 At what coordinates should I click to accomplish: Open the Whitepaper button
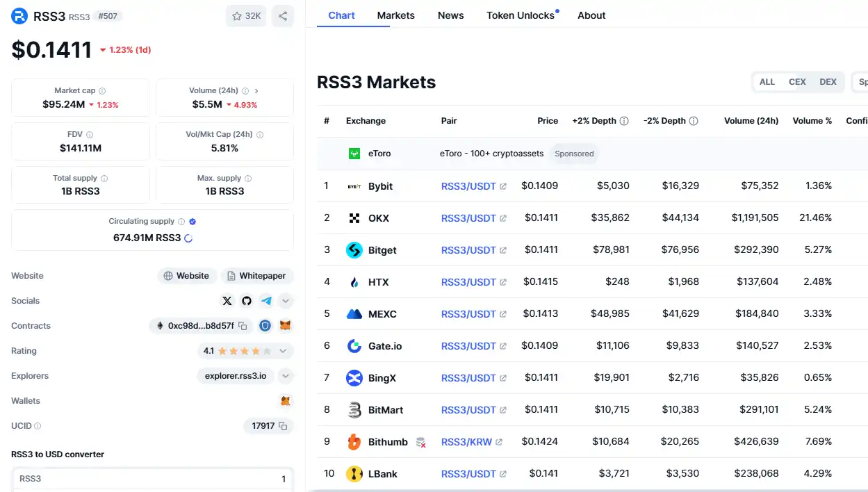tap(256, 276)
